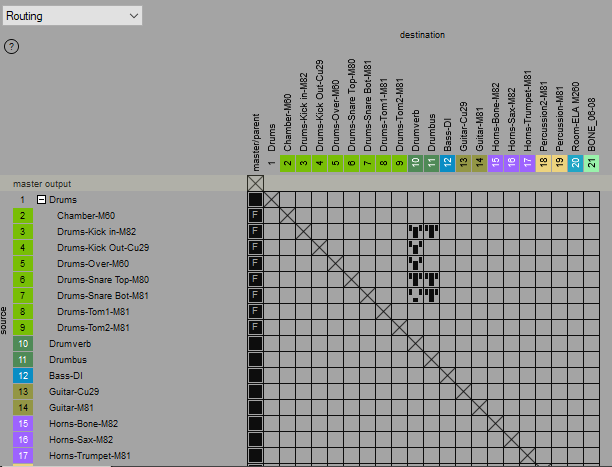Toggle Guitar-Cu29 master/parent send cell
Viewport: 612px width, 467px height.
[256, 392]
